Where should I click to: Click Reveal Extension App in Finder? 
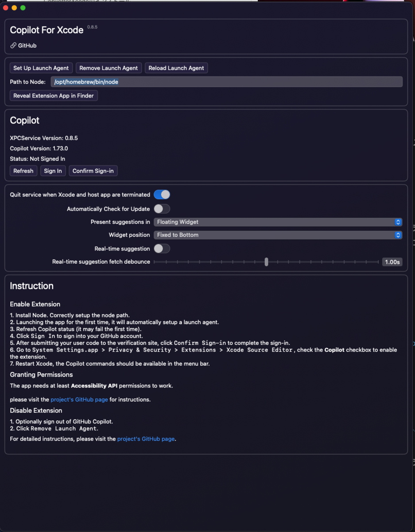point(54,95)
